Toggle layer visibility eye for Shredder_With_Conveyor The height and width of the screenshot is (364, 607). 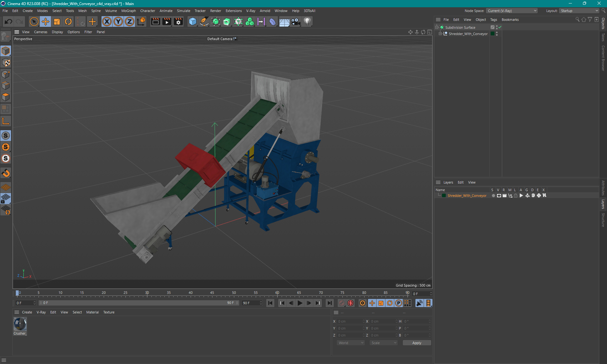[499, 196]
